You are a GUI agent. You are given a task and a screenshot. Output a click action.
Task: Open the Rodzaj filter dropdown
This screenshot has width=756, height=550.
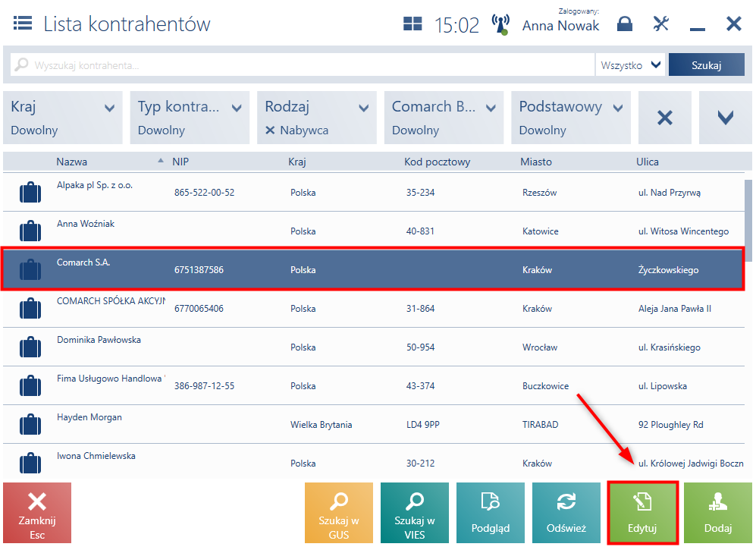pyautogui.click(x=317, y=118)
